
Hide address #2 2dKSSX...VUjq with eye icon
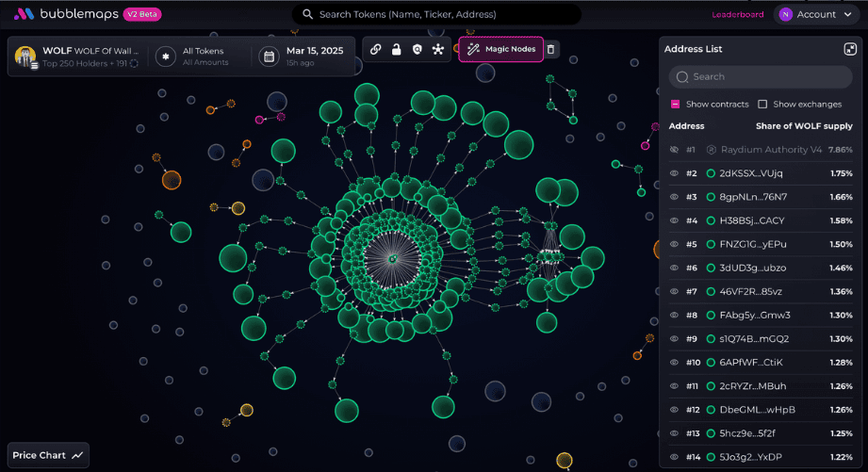click(x=674, y=173)
